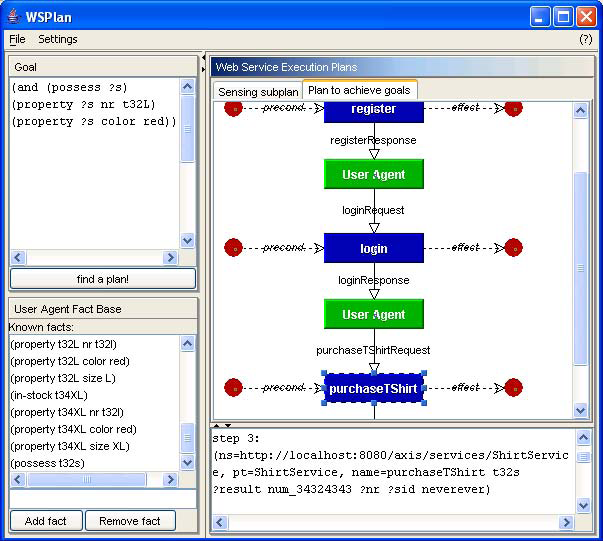
Task: Click the green User Agent node below registerResponse
Action: pos(374,174)
